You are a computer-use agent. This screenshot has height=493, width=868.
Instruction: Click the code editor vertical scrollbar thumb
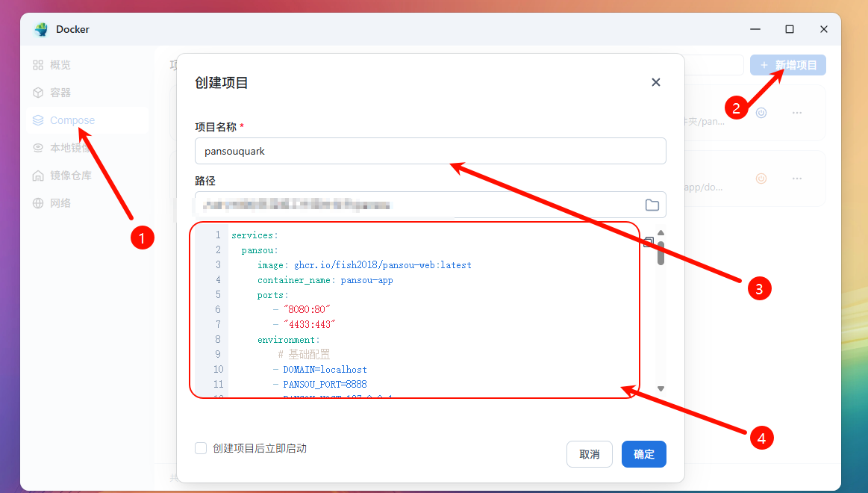pyautogui.click(x=661, y=253)
